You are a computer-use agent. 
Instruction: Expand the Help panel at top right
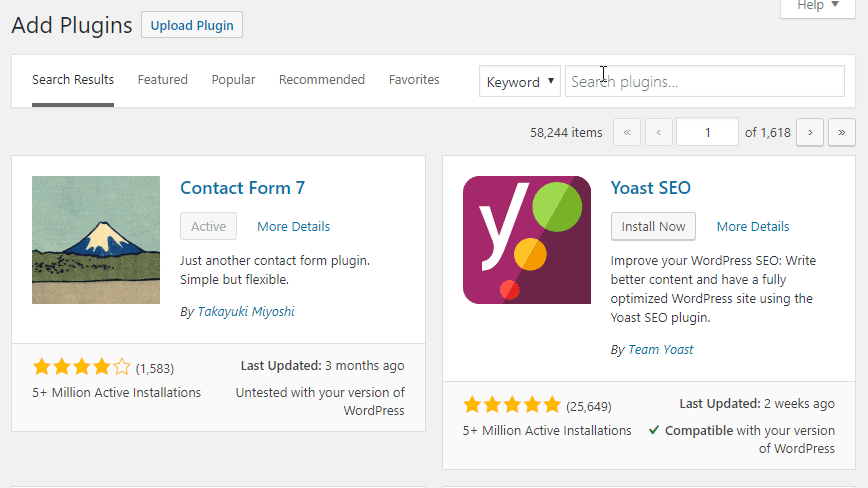click(x=818, y=6)
